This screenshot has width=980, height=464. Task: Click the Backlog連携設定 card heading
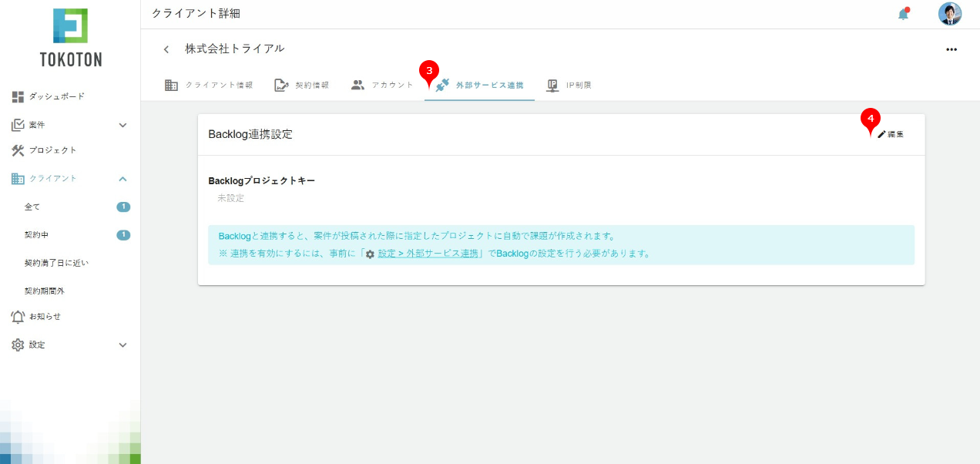pos(250,134)
